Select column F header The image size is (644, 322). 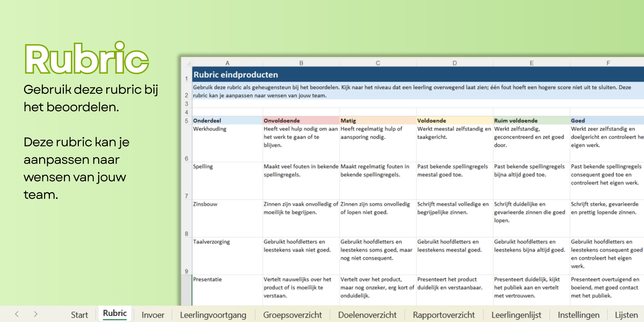coord(608,63)
